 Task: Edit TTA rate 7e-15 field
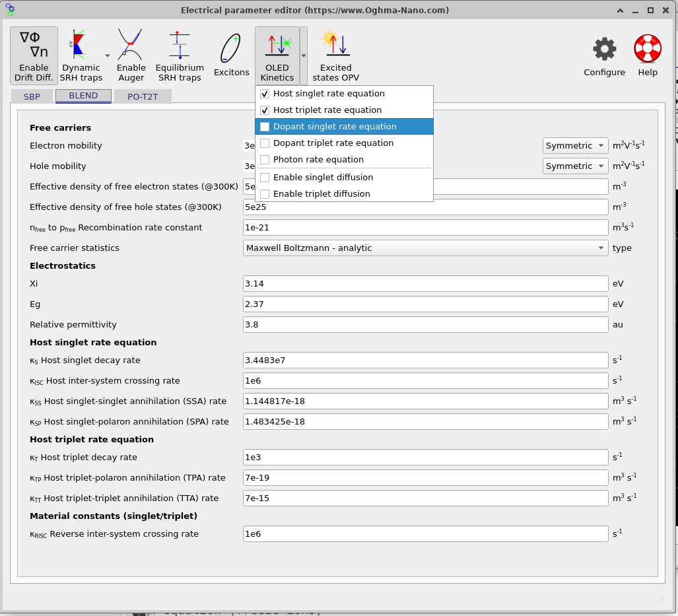(x=425, y=498)
